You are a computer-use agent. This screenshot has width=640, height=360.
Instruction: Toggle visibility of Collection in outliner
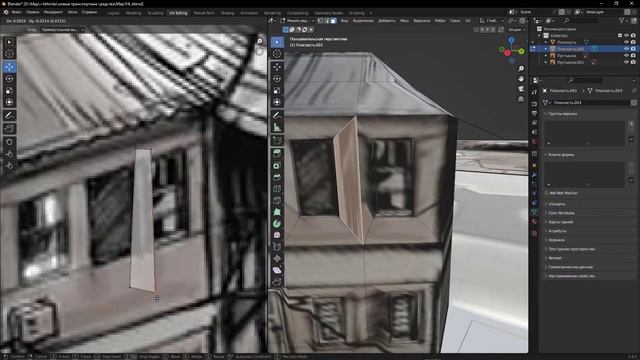pyautogui.click(x=626, y=36)
